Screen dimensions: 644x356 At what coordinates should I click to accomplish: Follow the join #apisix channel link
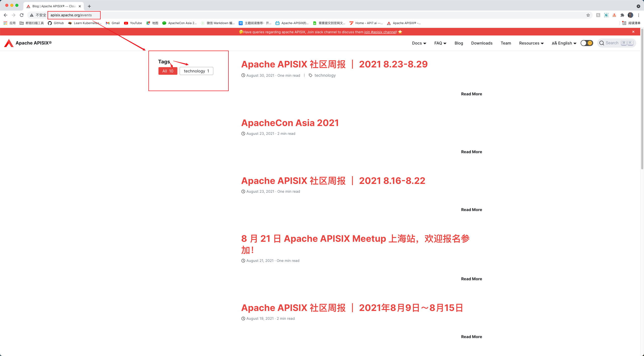[380, 32]
